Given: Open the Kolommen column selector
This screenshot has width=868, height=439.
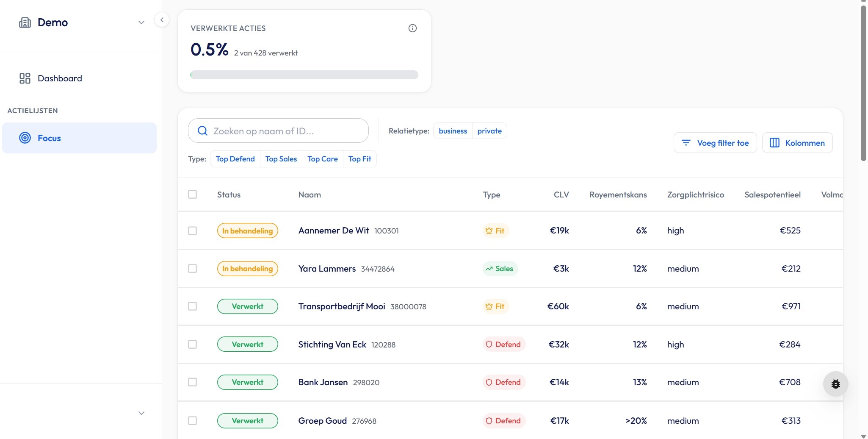Looking at the screenshot, I should point(797,143).
